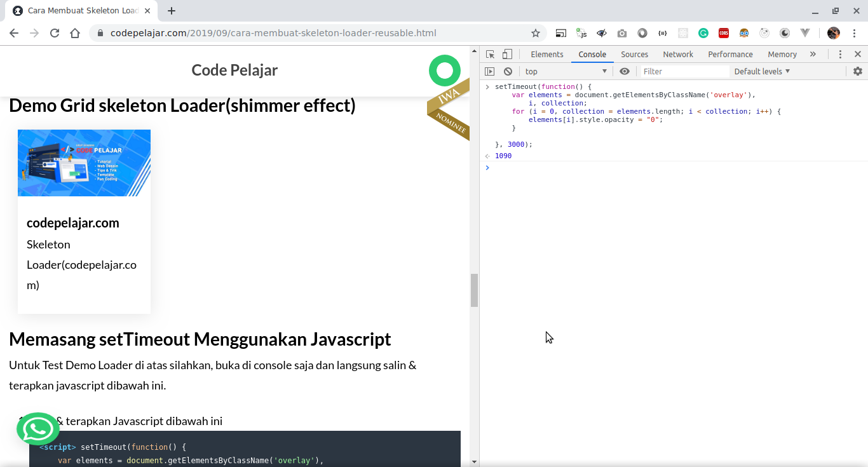868x467 pixels.
Task: Switch to the Sources tab
Action: point(634,55)
